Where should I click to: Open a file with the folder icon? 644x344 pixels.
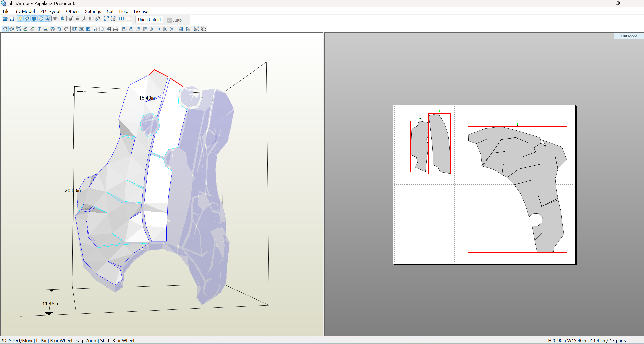pyautogui.click(x=5, y=19)
